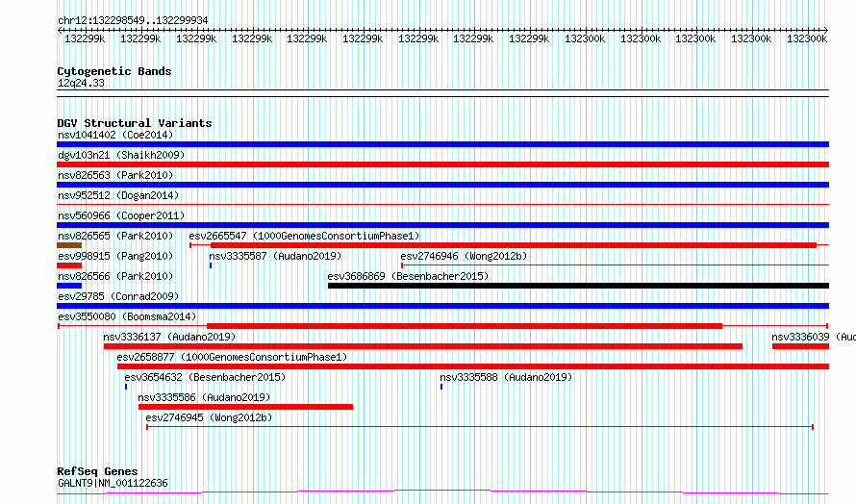This screenshot has width=856, height=504.
Task: Click the red bar of esv2665547
Action: 514,245
